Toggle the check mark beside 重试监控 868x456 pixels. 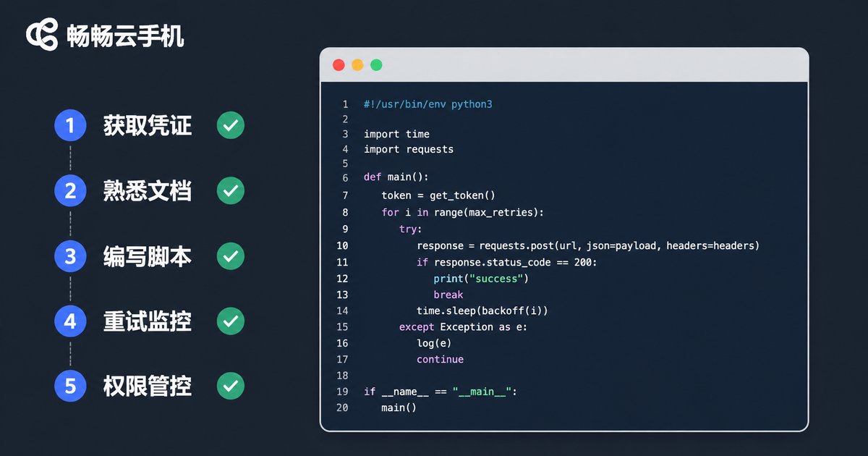pyautogui.click(x=231, y=321)
